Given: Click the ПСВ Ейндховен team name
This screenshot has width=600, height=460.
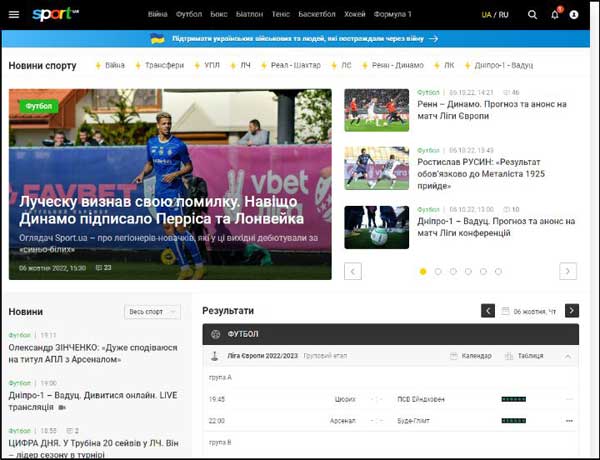Looking at the screenshot, I should tap(421, 399).
